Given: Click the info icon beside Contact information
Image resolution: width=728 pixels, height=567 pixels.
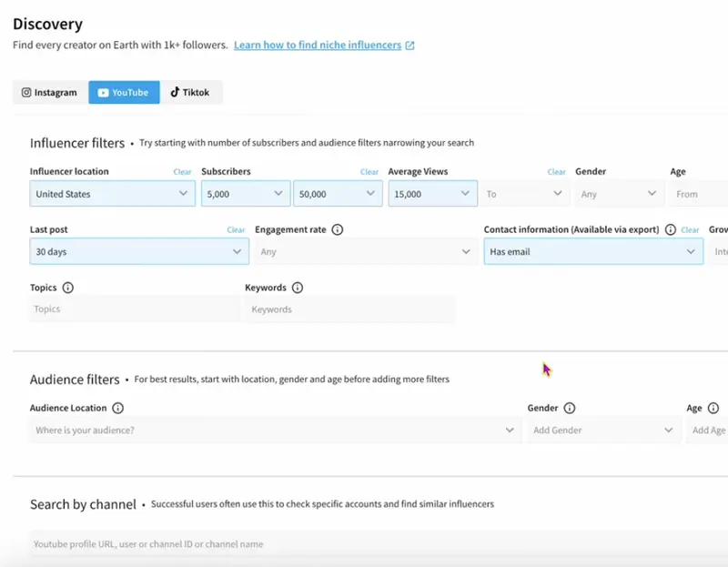Looking at the screenshot, I should click(671, 230).
